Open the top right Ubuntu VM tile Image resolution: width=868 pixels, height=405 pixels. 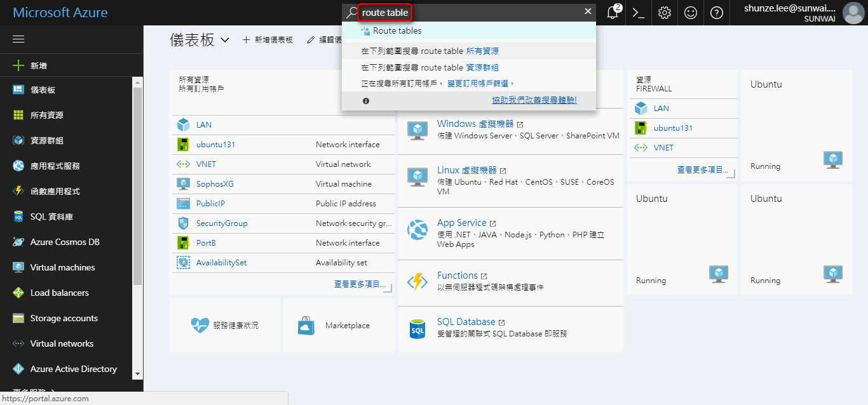(796, 125)
